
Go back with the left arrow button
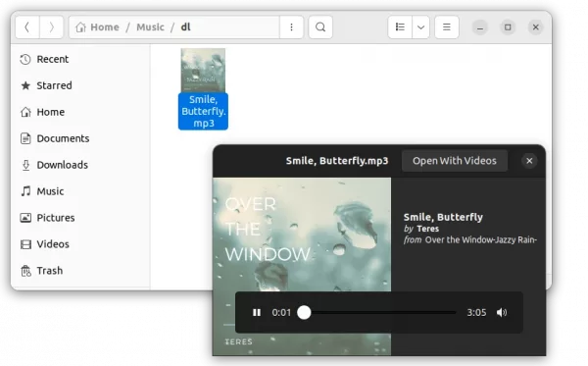click(27, 27)
